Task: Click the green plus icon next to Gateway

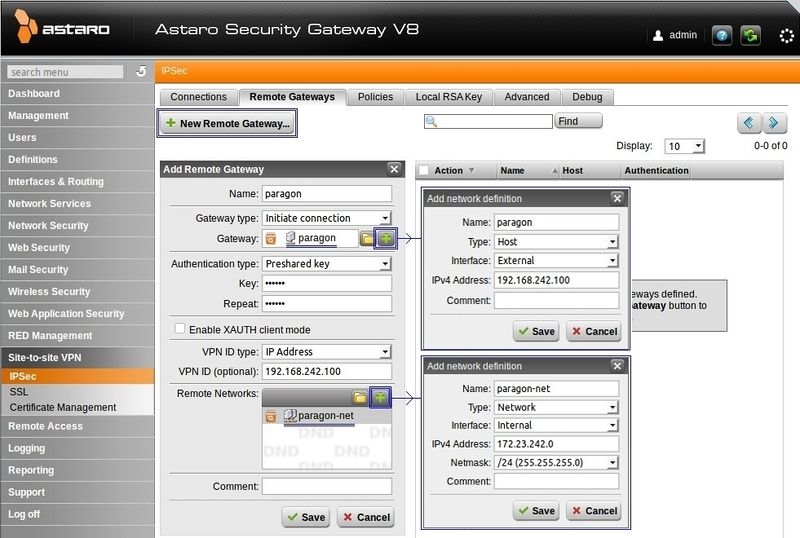Action: pyautogui.click(x=386, y=238)
